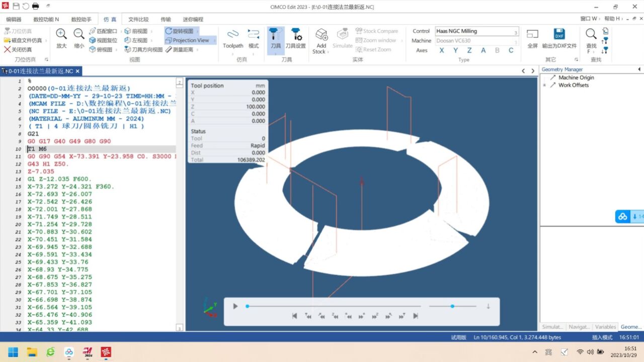Open the 查找 search magnifier icon

point(591,34)
